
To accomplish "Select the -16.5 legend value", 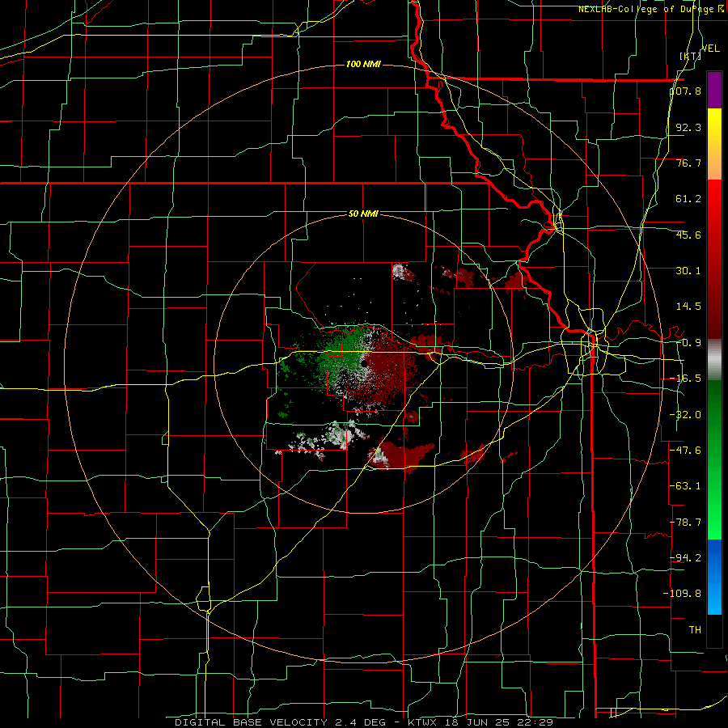I will [686, 379].
